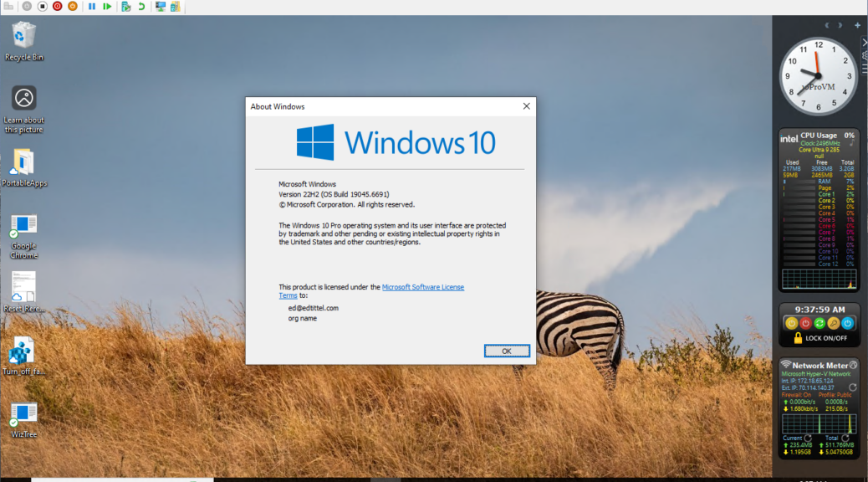Viewport: 868px width, 482px height.
Task: Reset the VM with the orange icon
Action: tap(71, 6)
